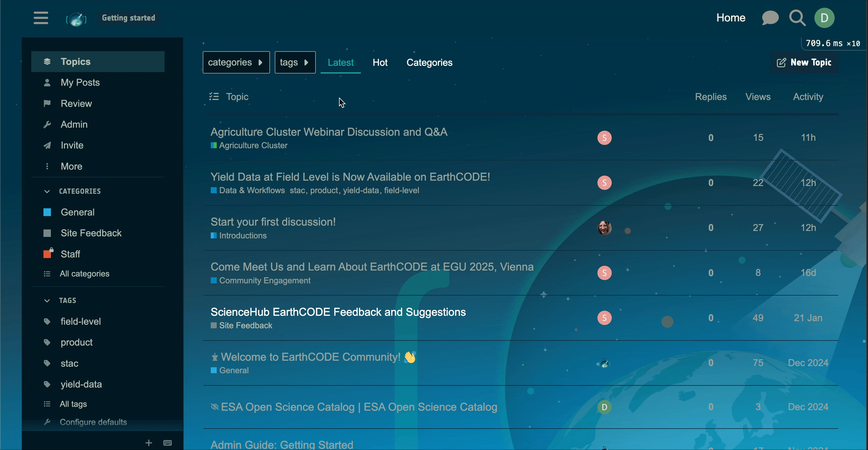The width and height of the screenshot is (868, 450).
Task: Click the search magnifier icon
Action: coord(797,18)
